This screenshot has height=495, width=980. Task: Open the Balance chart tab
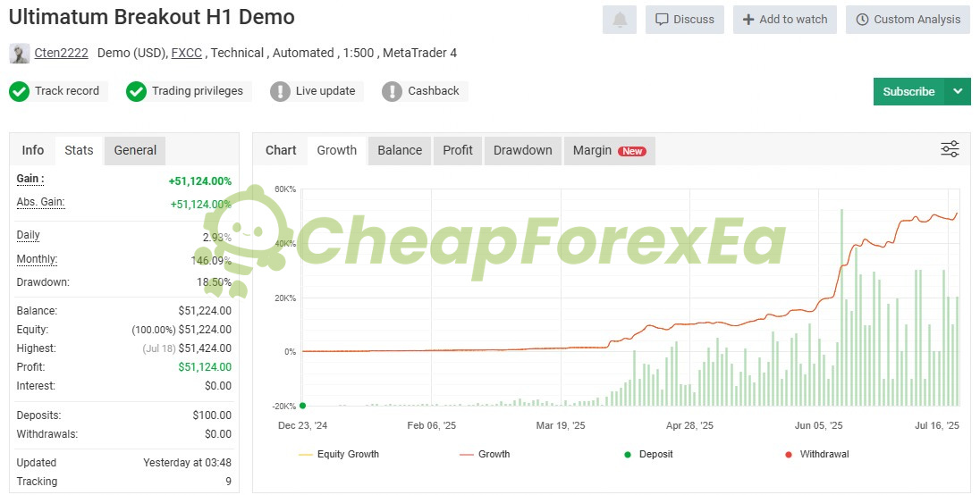point(400,150)
